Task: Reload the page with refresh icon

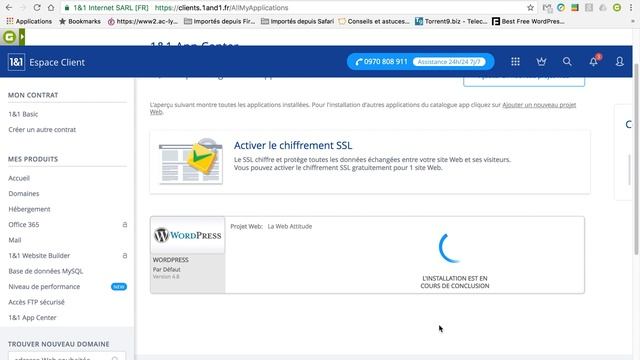Action: point(37,7)
